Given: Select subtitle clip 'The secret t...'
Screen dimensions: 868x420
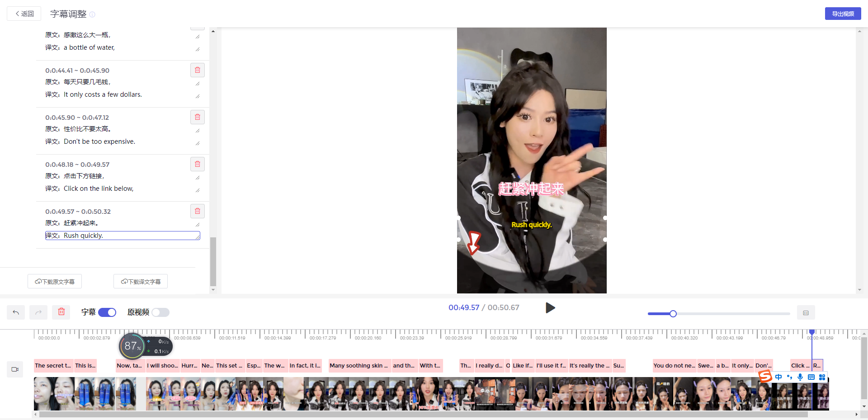Looking at the screenshot, I should 53,366.
